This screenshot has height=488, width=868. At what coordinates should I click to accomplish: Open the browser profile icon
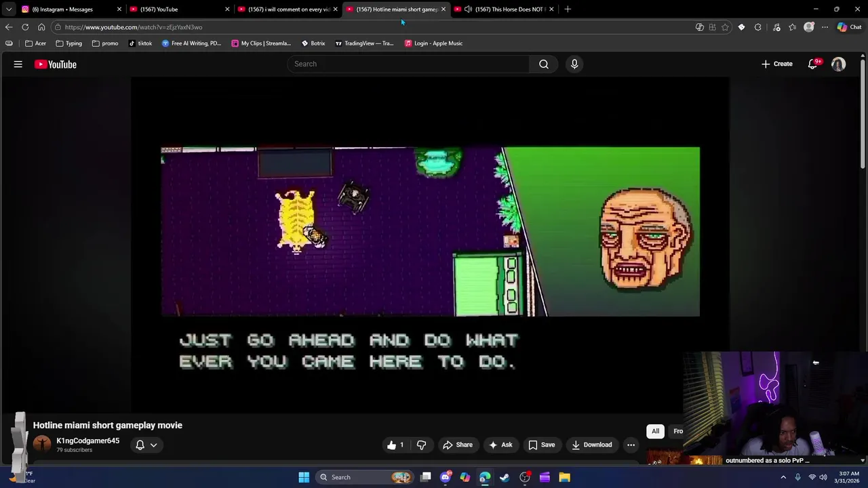pyautogui.click(x=808, y=27)
